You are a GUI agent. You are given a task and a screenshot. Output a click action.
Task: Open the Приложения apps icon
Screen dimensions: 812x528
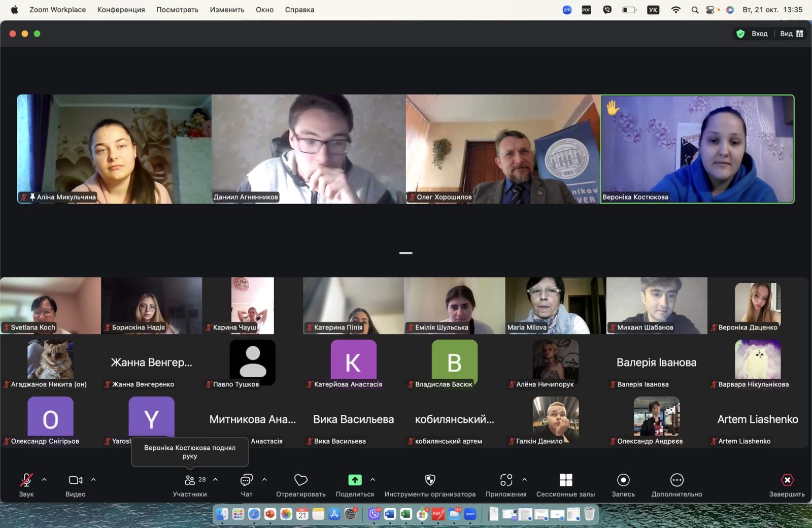point(506,480)
